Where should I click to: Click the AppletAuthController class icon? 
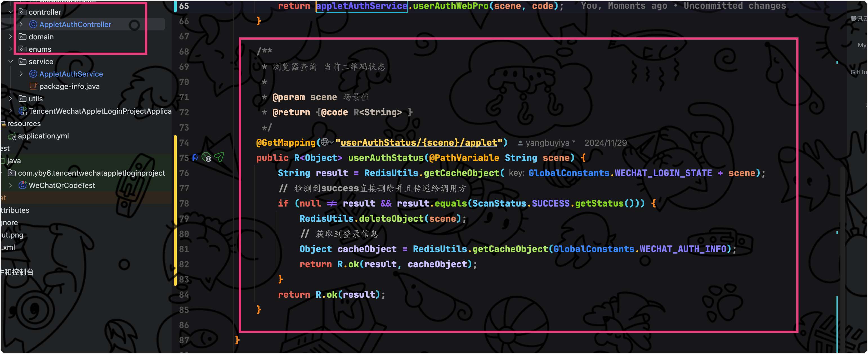[x=33, y=24]
